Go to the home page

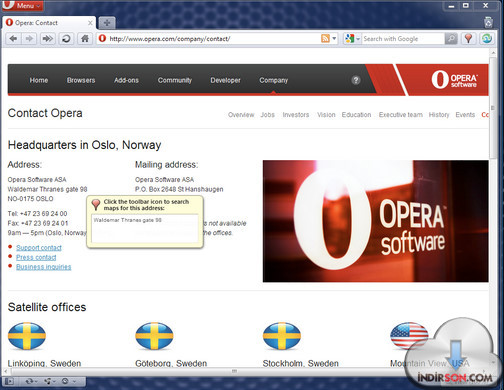(x=85, y=39)
